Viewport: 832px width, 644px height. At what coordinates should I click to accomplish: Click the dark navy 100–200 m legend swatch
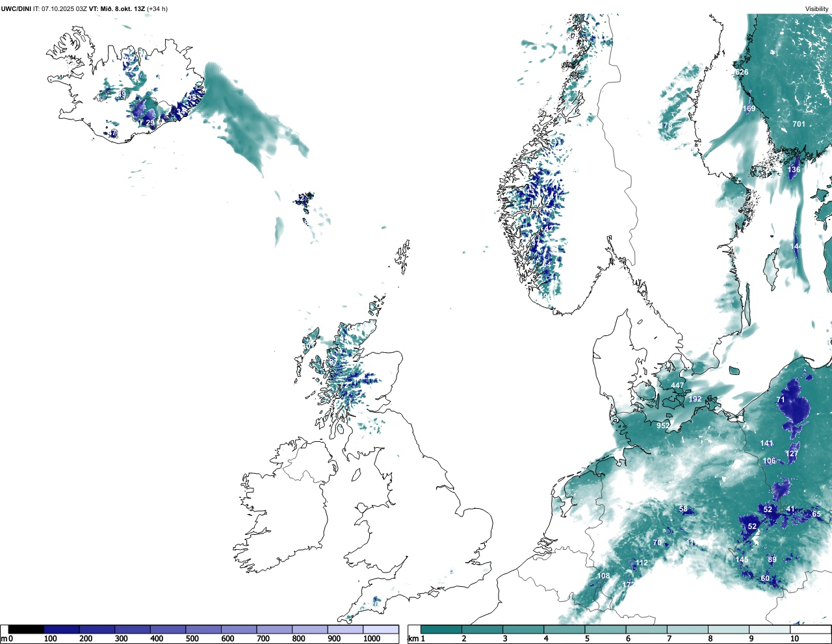click(x=62, y=629)
